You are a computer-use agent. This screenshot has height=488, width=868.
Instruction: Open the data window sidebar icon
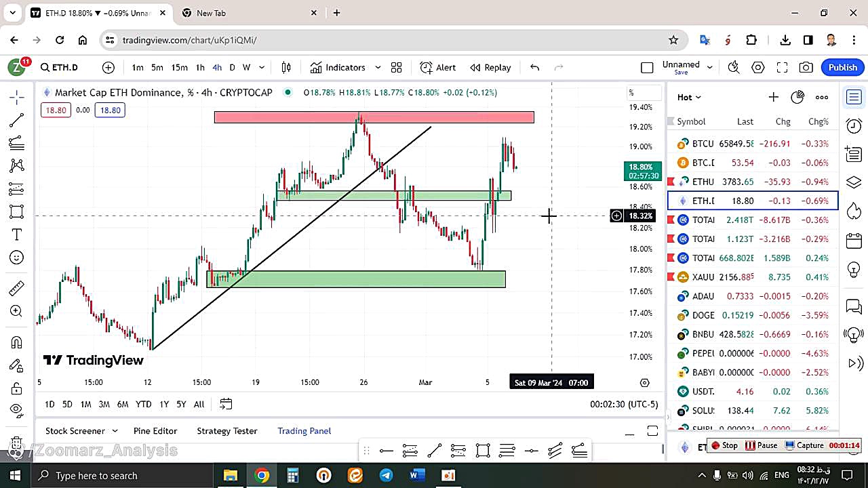(854, 154)
